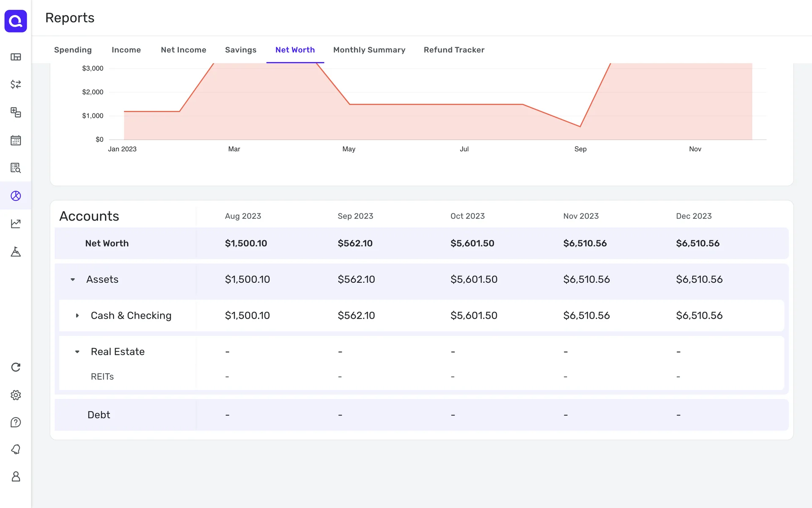Click the September low point on chart
Screen dimensions: 812x508
pyautogui.click(x=580, y=126)
